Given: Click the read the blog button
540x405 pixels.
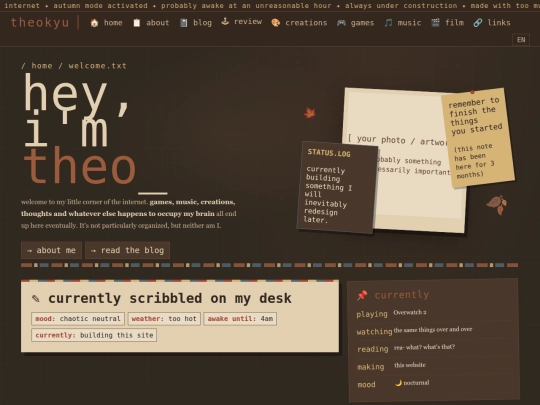Looking at the screenshot, I should [127, 250].
